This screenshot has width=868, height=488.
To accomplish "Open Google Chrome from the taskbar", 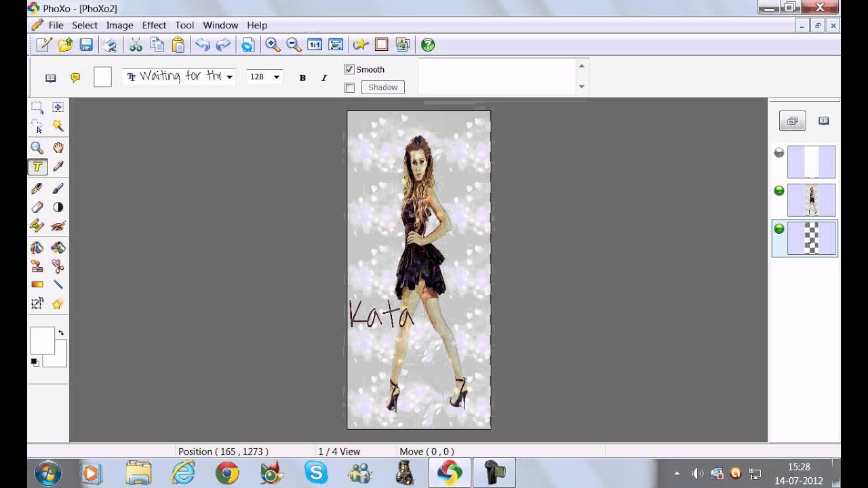I will click(x=227, y=472).
